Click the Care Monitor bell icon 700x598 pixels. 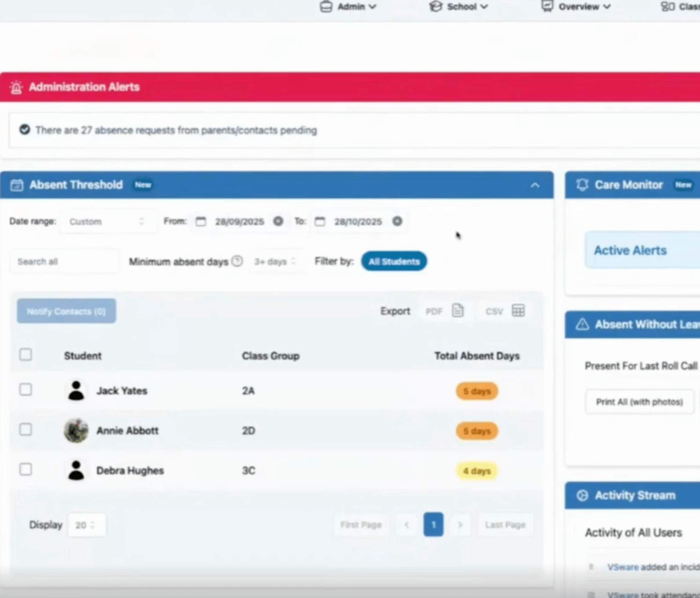(582, 185)
